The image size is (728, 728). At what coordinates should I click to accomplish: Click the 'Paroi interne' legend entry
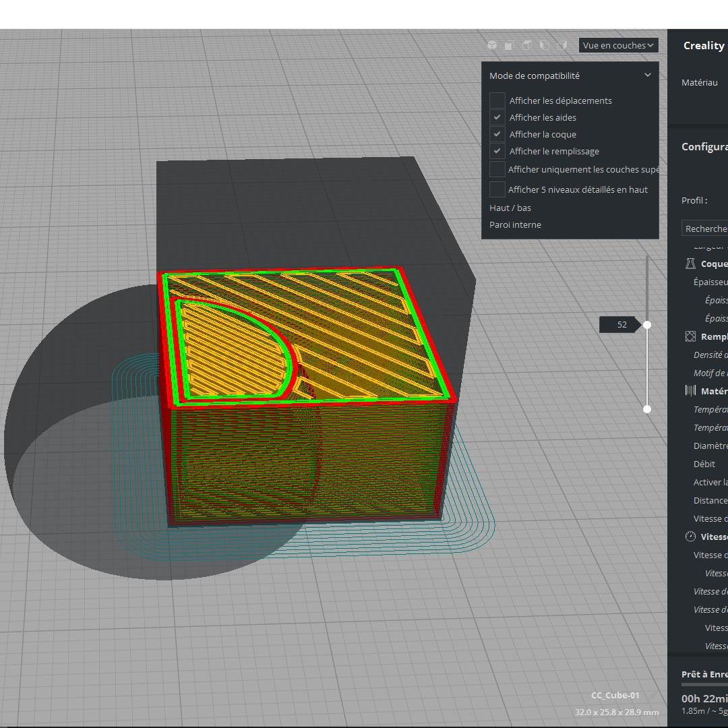[x=516, y=224]
